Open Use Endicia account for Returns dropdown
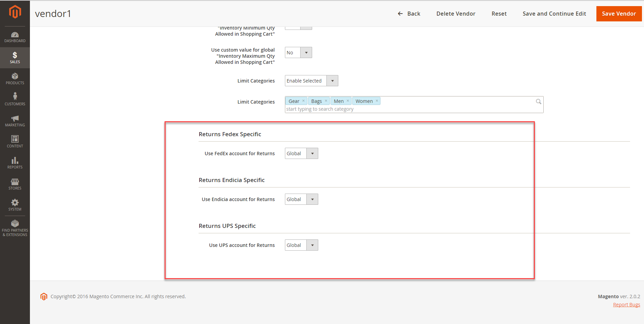Screen dimensions: 644x324 coord(301,199)
